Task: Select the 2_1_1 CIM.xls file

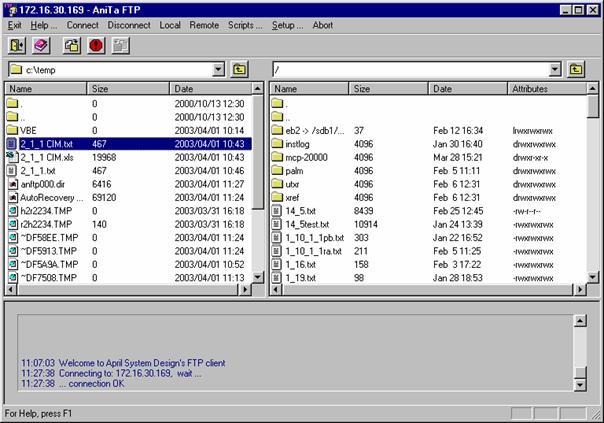Action: (47, 157)
